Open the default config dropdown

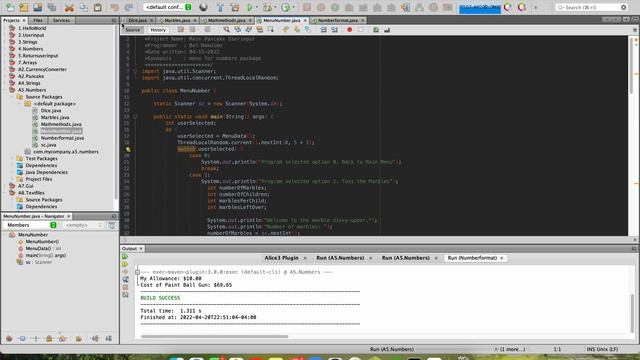(167, 7)
